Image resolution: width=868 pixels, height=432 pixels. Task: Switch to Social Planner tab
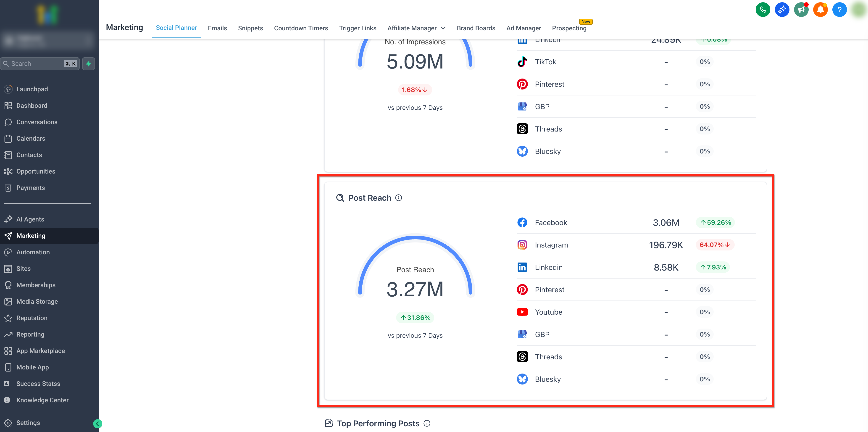(176, 28)
